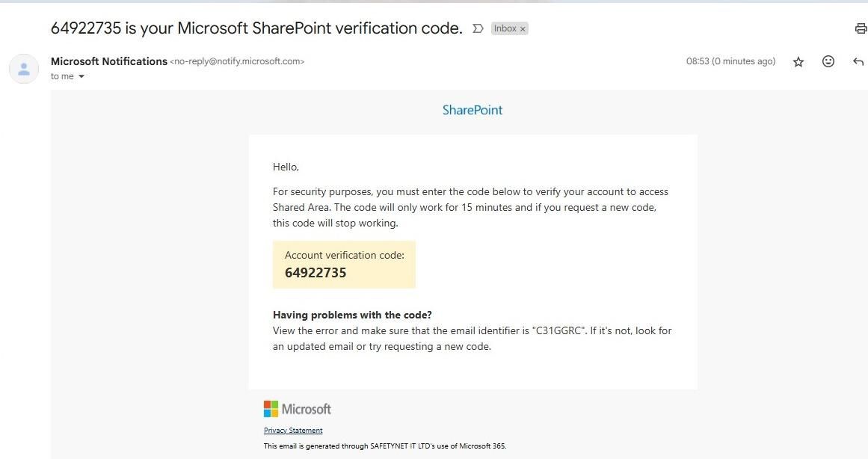Click the Microsoft Notifications sender name

click(x=109, y=61)
